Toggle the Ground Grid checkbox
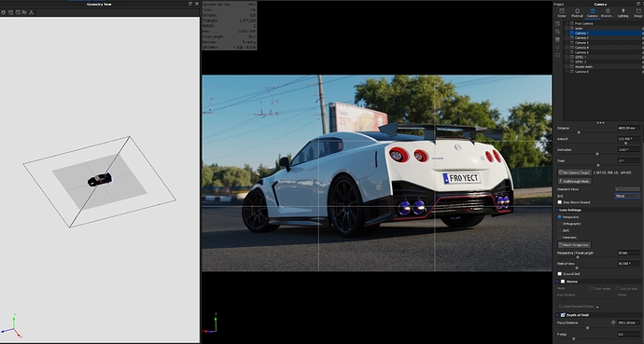Screen dimensions: 644x344 click(x=559, y=273)
